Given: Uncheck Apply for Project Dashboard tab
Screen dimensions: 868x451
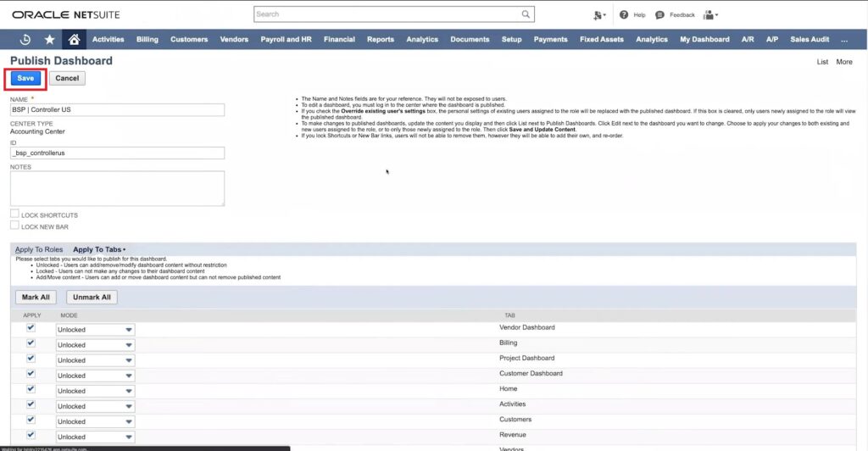Looking at the screenshot, I should coord(31,358).
